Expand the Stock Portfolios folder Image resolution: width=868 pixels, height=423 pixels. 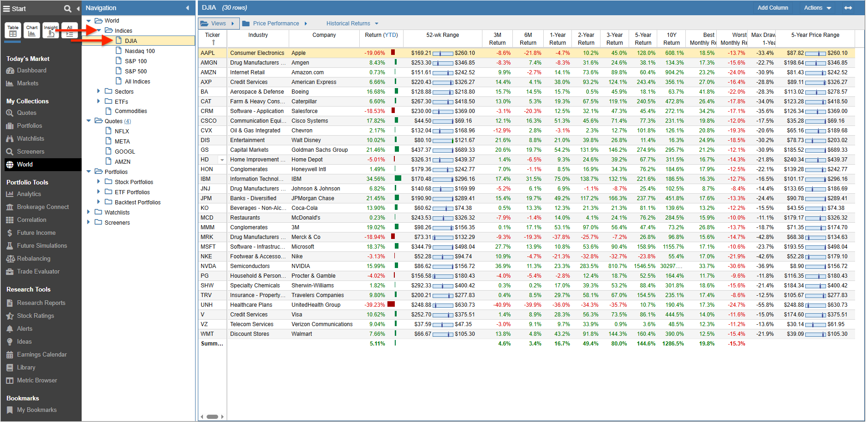(x=99, y=182)
